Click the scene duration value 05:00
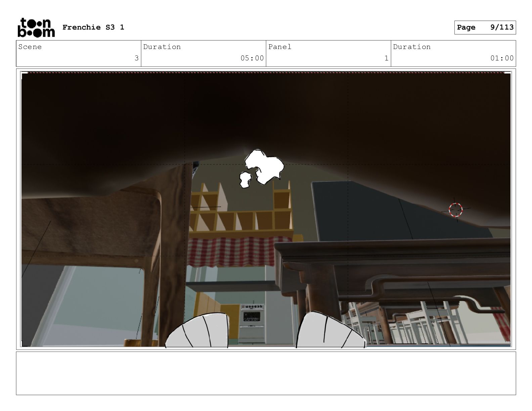 point(252,58)
